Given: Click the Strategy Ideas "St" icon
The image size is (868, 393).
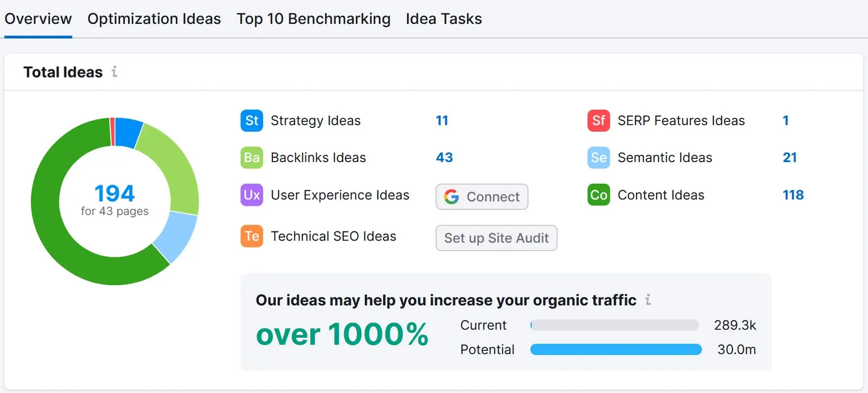Looking at the screenshot, I should 251,120.
